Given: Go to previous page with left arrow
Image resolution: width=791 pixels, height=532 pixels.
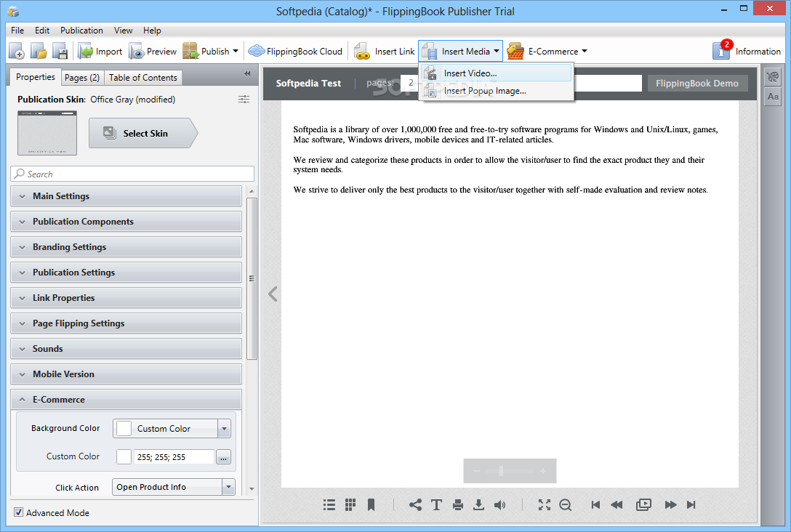Looking at the screenshot, I should point(273,294).
